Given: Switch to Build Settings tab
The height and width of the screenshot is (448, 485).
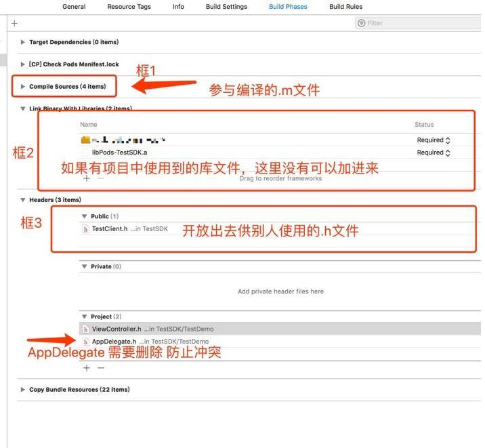Looking at the screenshot, I should tap(226, 7).
